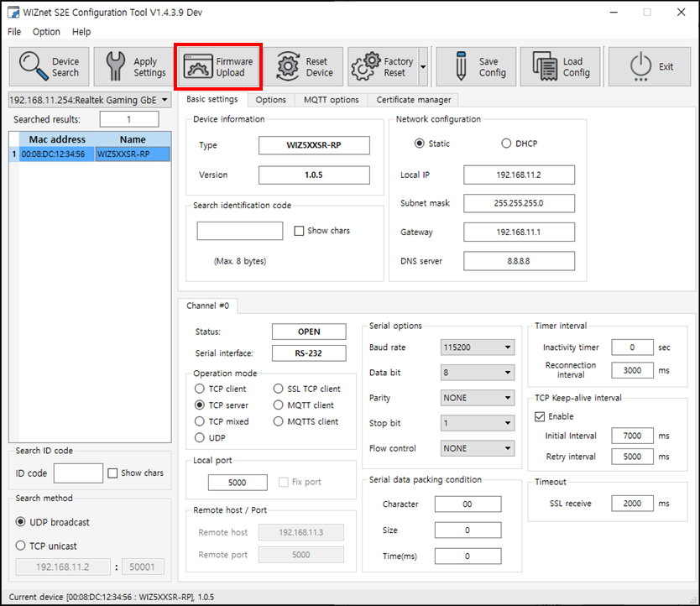Switch to the MQTT options tab

332,100
